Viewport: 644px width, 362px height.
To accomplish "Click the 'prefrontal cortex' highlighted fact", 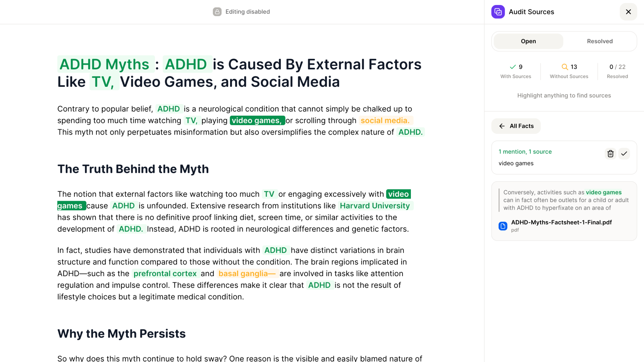I will [165, 274].
